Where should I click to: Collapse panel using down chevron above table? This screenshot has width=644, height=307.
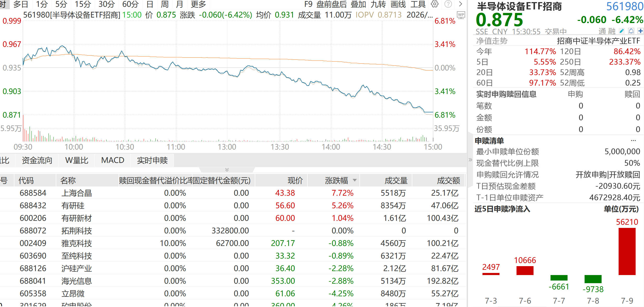(x=227, y=170)
